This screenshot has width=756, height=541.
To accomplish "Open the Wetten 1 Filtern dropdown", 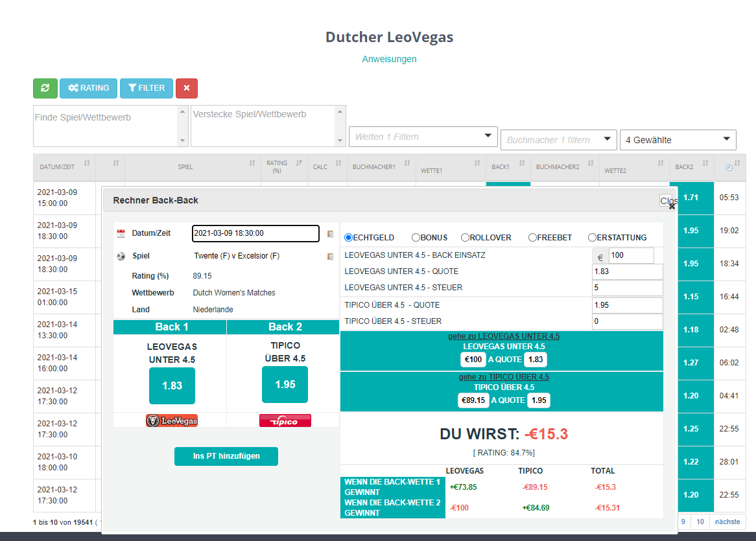I will point(423,137).
